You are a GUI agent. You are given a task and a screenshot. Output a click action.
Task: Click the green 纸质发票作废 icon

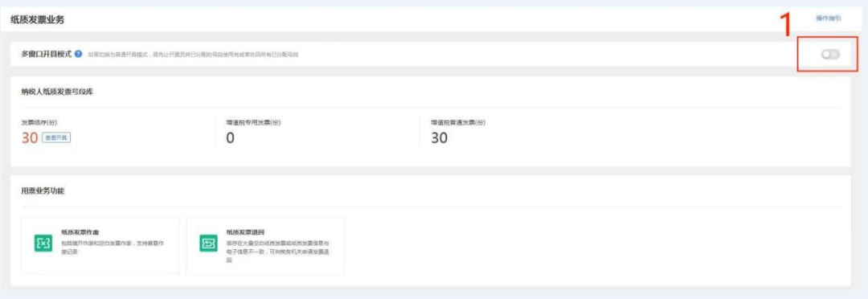[43, 243]
